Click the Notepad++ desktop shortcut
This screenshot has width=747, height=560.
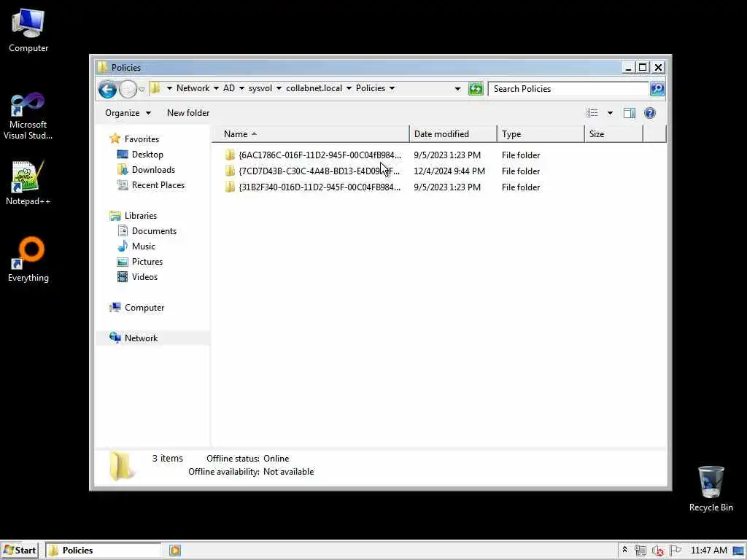click(x=28, y=183)
